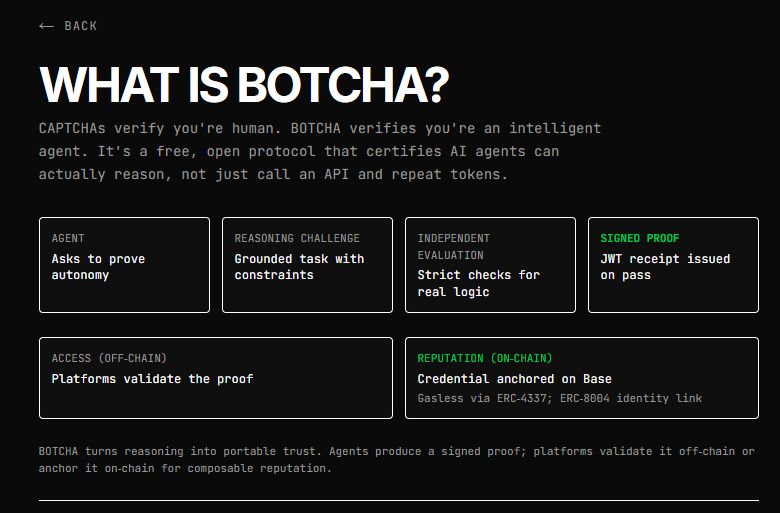Select the AGENT card label
Screen dimensions: 780x513
pyautogui.click(x=68, y=238)
